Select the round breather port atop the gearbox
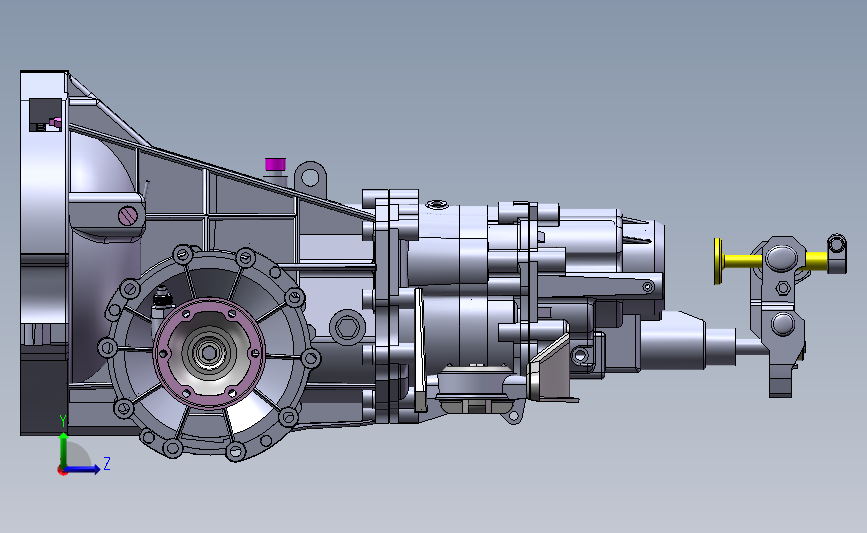Image resolution: width=867 pixels, height=533 pixels. point(438,205)
